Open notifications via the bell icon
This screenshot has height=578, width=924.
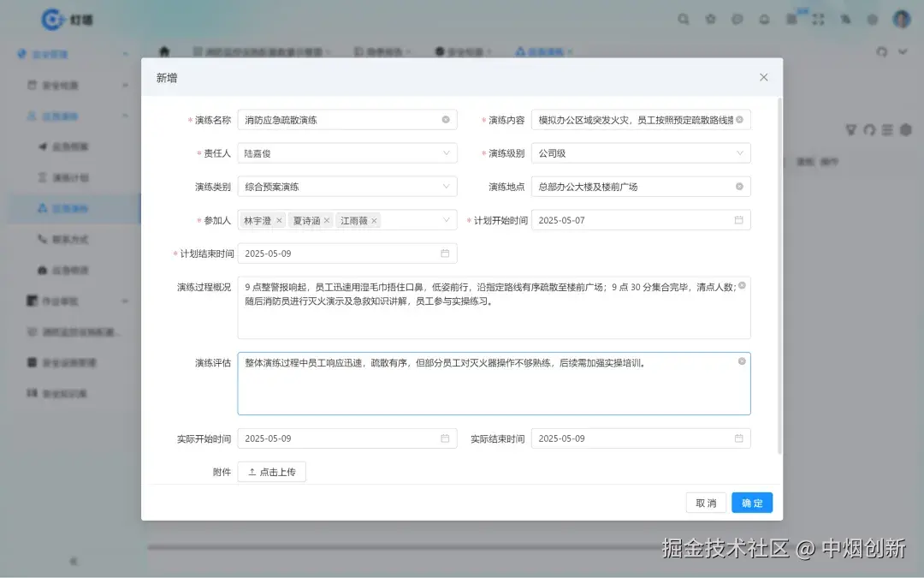tap(764, 19)
